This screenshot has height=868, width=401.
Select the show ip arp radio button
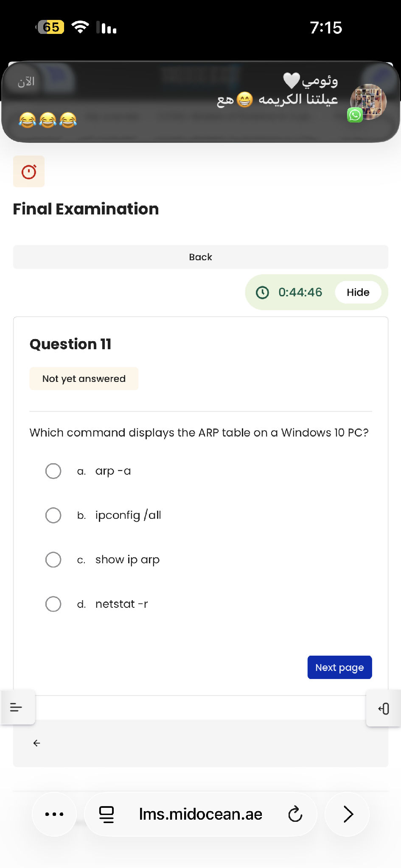[53, 560]
